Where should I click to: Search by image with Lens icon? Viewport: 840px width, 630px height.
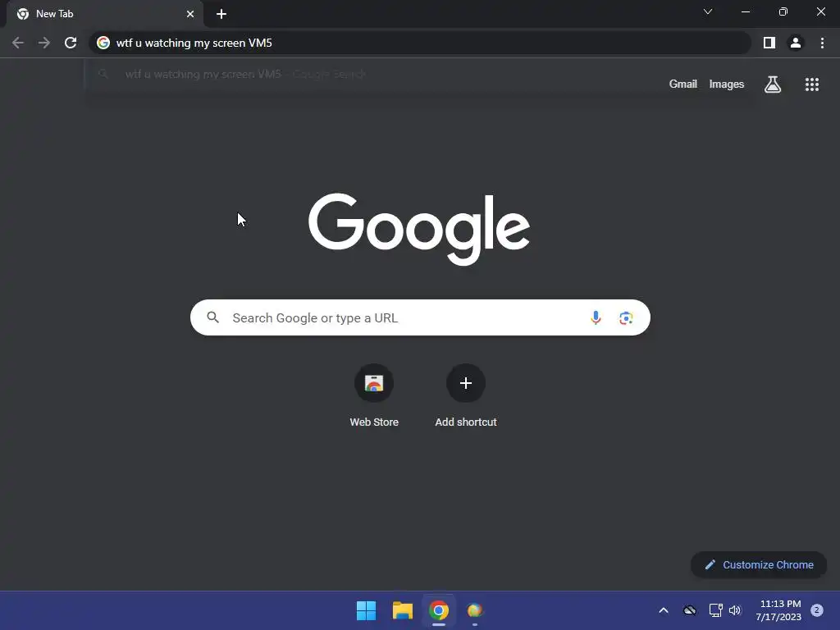(x=626, y=317)
